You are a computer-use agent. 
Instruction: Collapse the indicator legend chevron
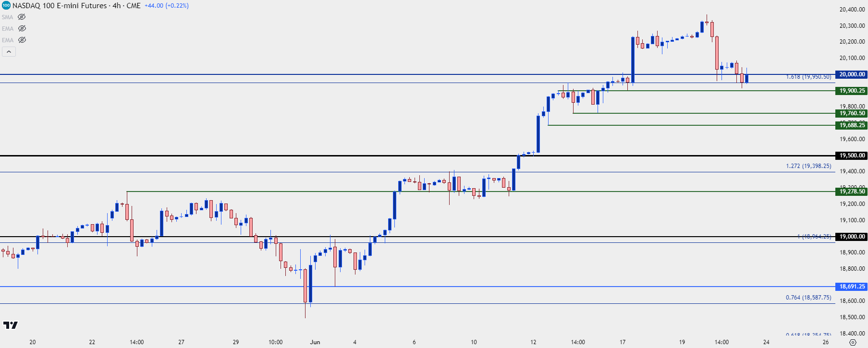(x=9, y=51)
